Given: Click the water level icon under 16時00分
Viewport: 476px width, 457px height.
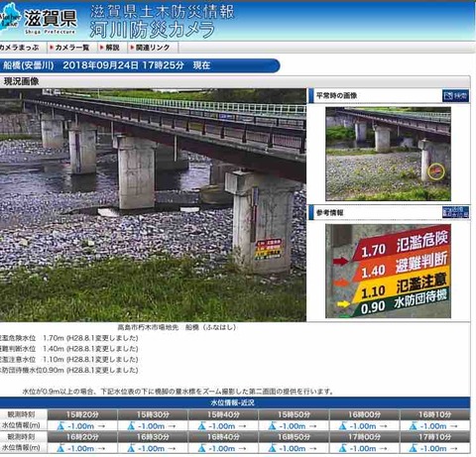Looking at the screenshot, I should pos(342,426).
